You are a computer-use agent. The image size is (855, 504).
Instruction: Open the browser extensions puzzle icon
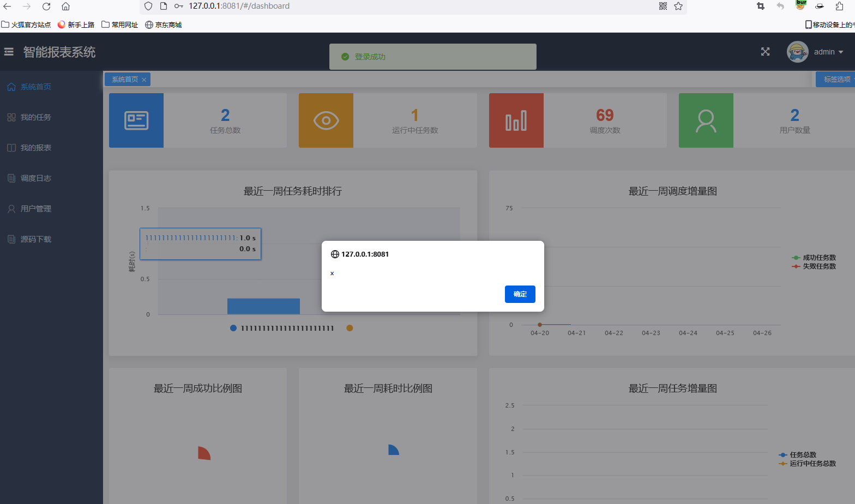click(840, 6)
